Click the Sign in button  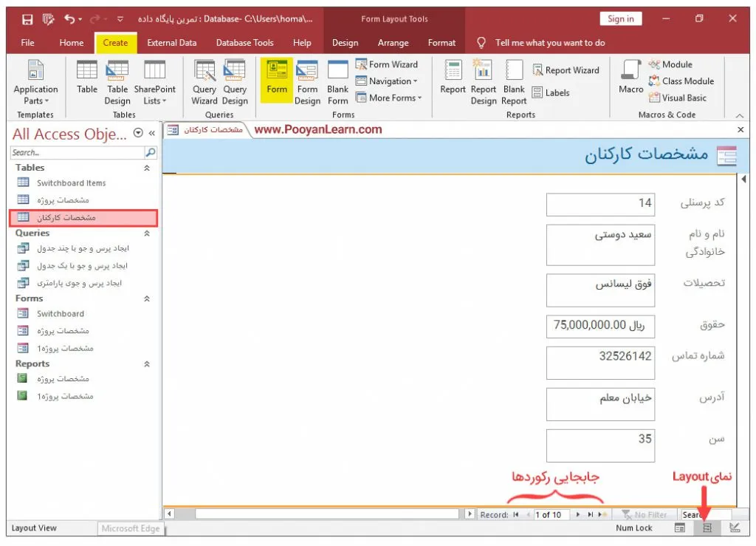pos(620,19)
